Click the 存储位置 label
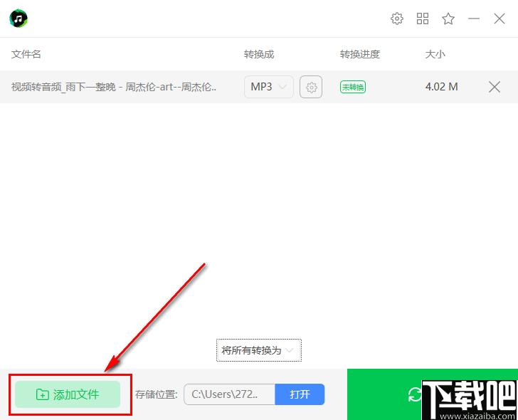The height and width of the screenshot is (420, 518). click(x=157, y=394)
